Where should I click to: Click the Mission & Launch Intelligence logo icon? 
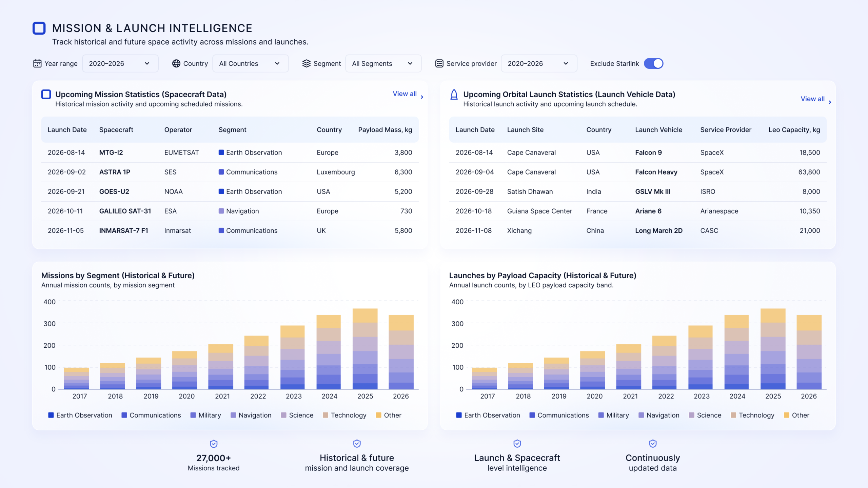[x=39, y=28]
